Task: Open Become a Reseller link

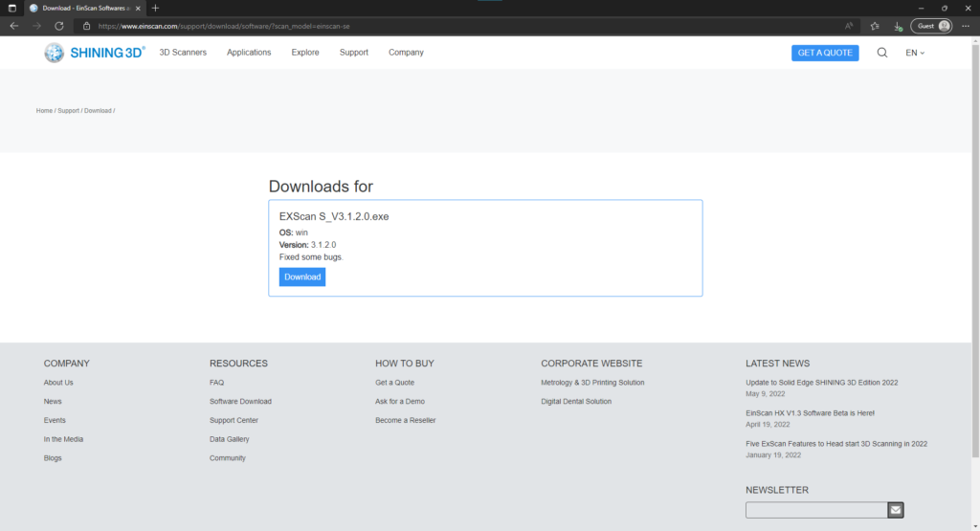Action: coord(405,420)
